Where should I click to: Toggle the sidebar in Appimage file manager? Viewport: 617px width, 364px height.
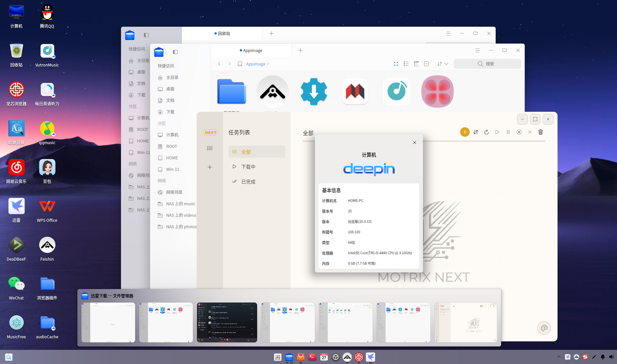coord(175,52)
